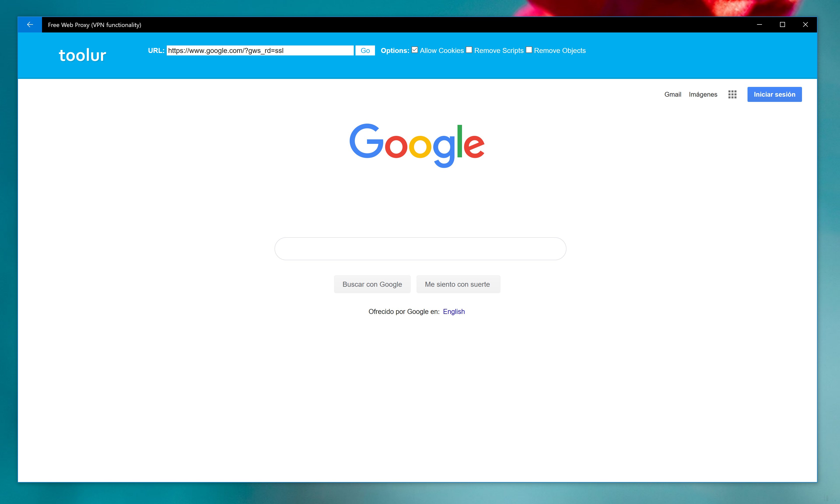This screenshot has width=840, height=504.
Task: Click Buscar con Google button
Action: click(x=372, y=284)
